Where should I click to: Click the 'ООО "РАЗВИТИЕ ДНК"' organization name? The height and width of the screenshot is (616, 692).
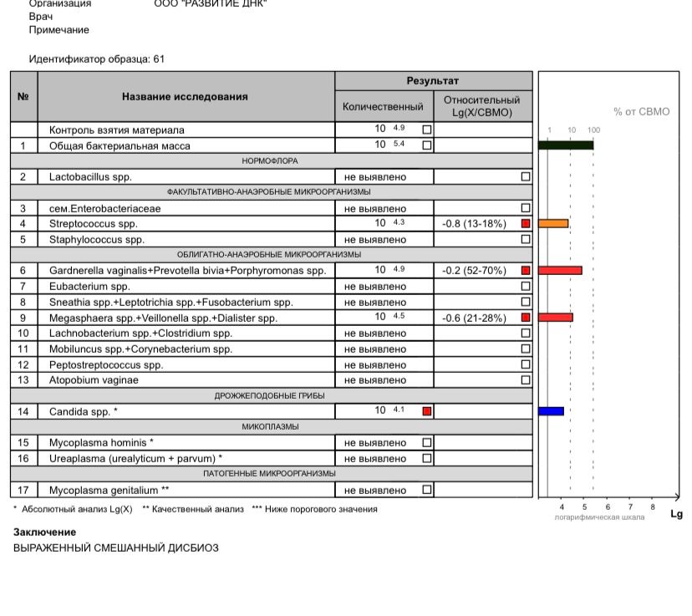click(211, 3)
